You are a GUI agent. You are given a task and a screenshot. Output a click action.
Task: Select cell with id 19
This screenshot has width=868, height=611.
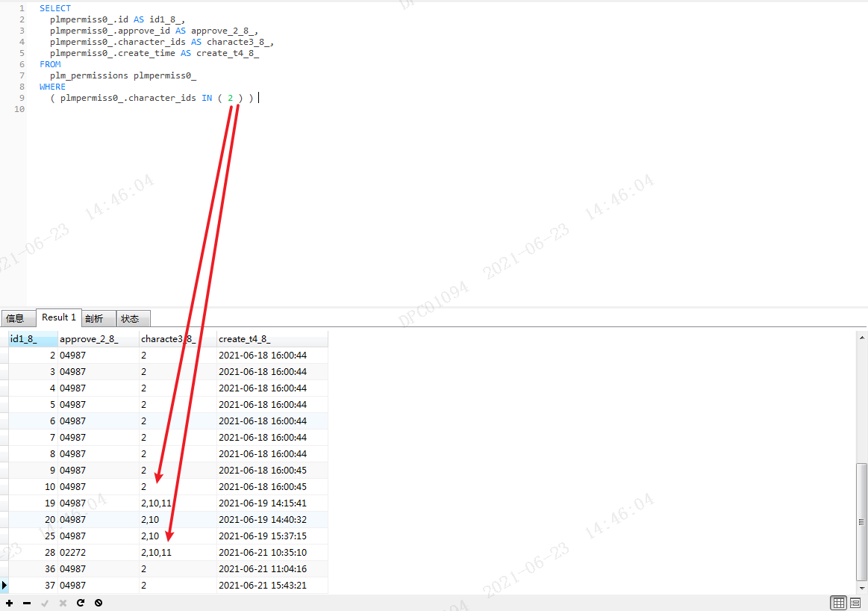point(34,503)
